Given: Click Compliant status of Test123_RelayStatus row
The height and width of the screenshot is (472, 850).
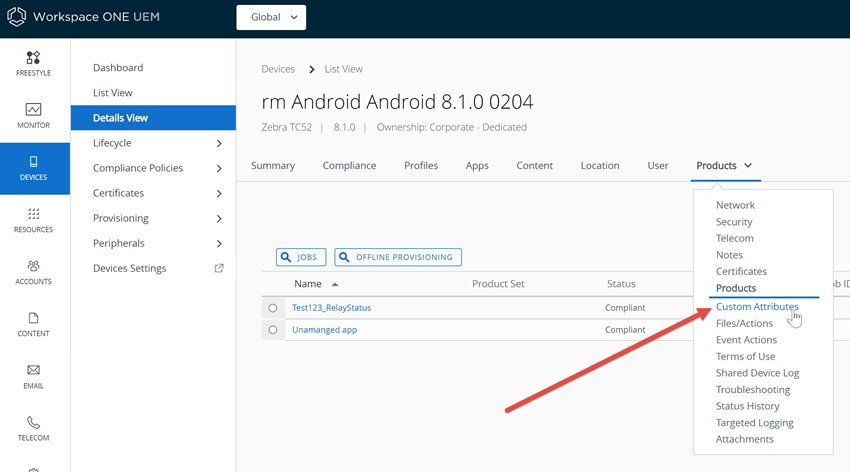Looking at the screenshot, I should coord(625,308).
